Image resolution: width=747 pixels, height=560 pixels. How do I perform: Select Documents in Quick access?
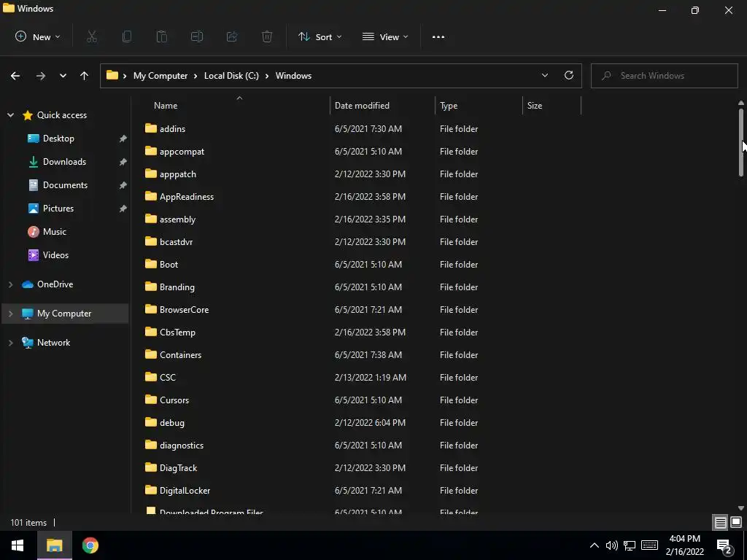click(65, 185)
